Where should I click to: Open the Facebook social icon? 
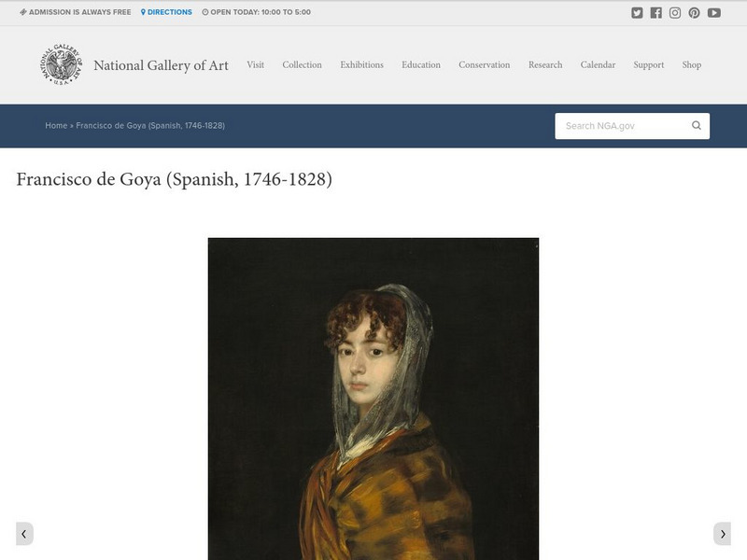coord(656,13)
